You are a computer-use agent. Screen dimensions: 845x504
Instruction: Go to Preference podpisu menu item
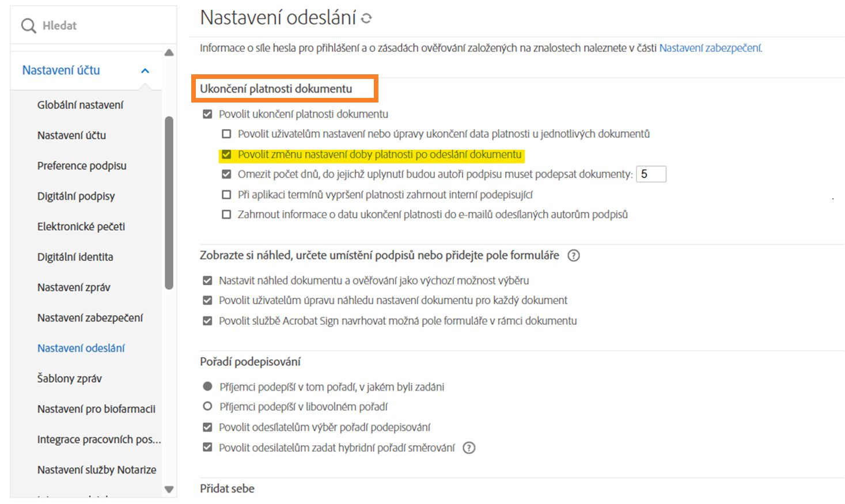click(82, 166)
